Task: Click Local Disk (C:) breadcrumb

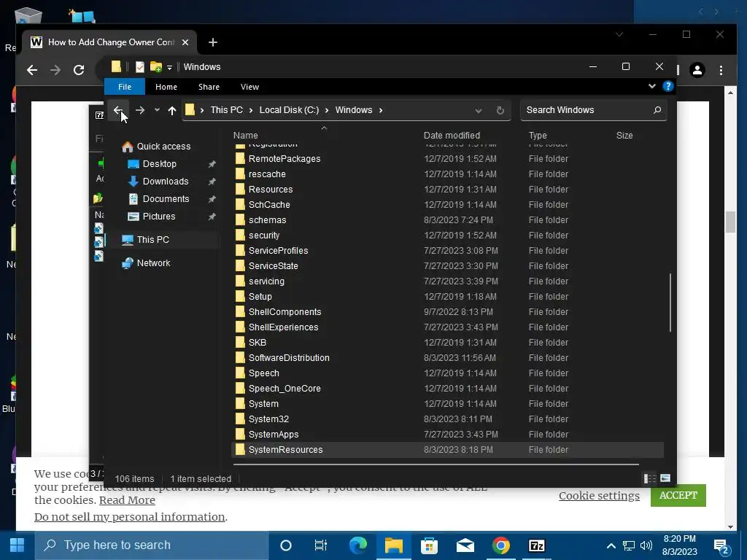Action: pos(289,110)
